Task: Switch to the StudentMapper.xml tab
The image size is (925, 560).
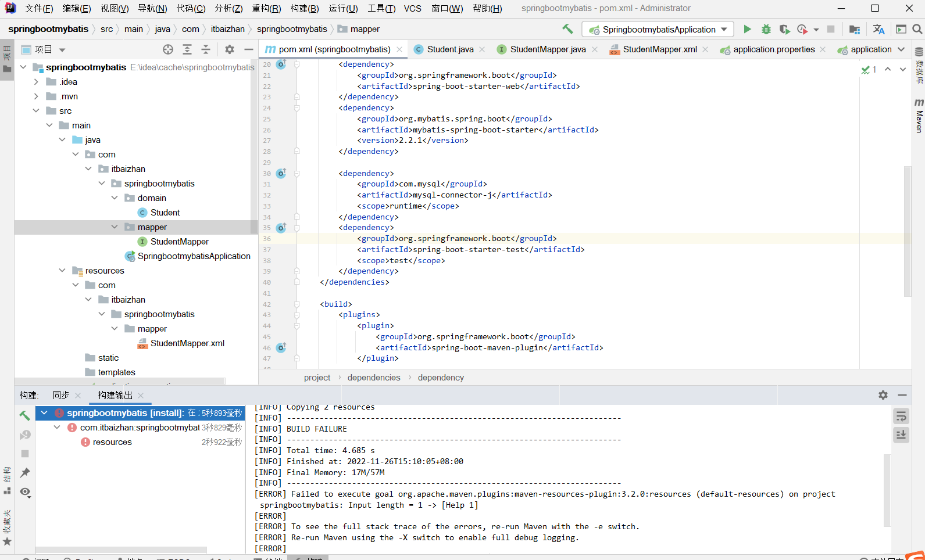Action: [659, 49]
